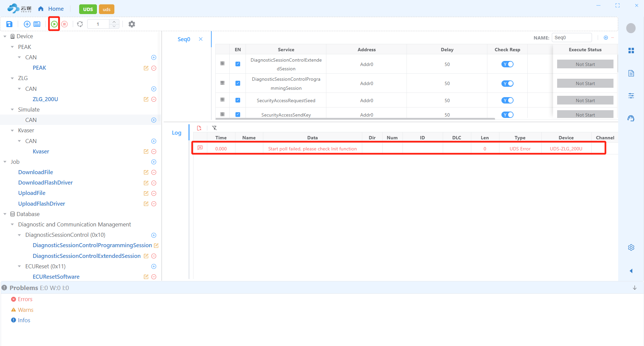The image size is (644, 346).
Task: Click the clear filter icon in Log panel
Action: pos(214,128)
